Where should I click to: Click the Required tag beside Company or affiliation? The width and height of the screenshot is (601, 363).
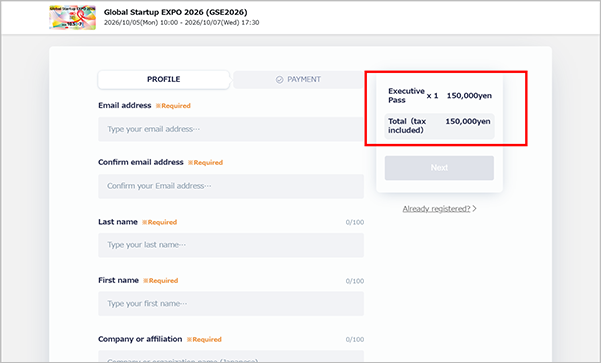coord(204,340)
